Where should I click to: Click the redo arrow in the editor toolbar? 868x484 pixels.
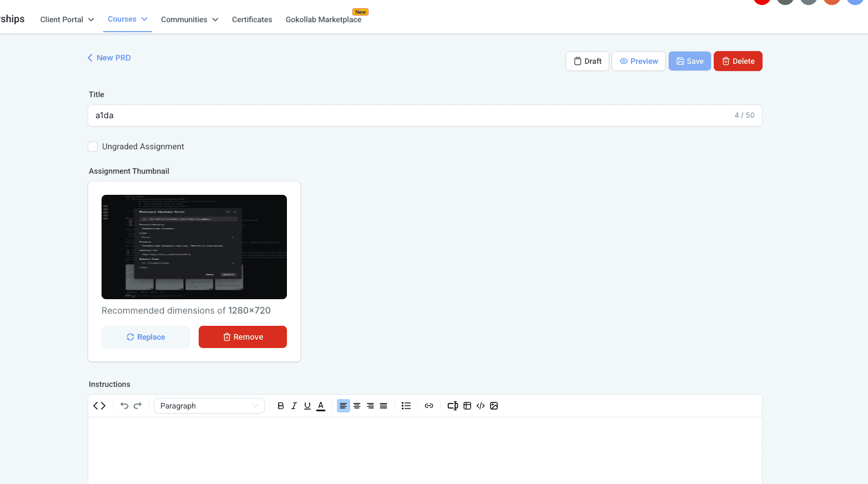tap(138, 406)
